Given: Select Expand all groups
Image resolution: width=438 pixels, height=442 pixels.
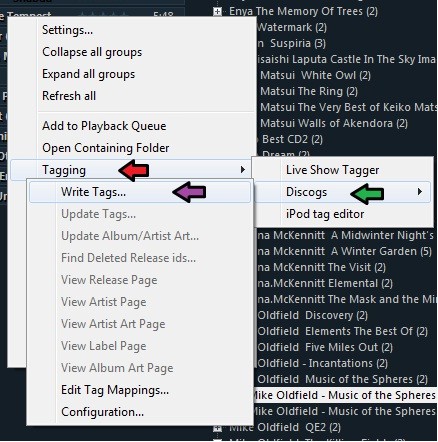Looking at the screenshot, I should [89, 74].
